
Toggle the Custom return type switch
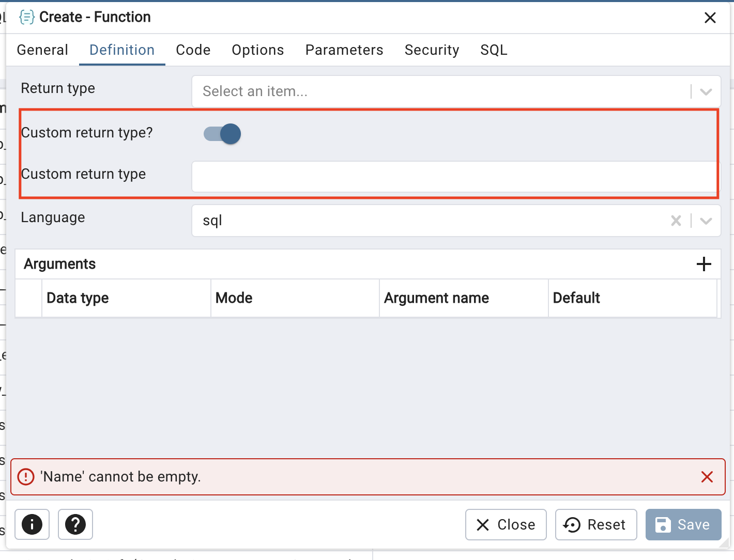click(x=222, y=134)
